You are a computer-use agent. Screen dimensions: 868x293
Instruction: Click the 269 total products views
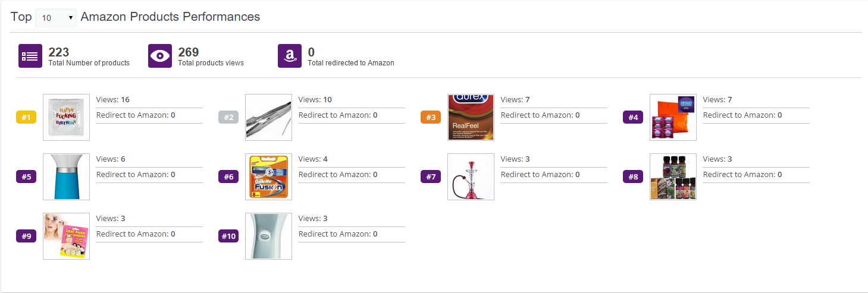tap(189, 52)
